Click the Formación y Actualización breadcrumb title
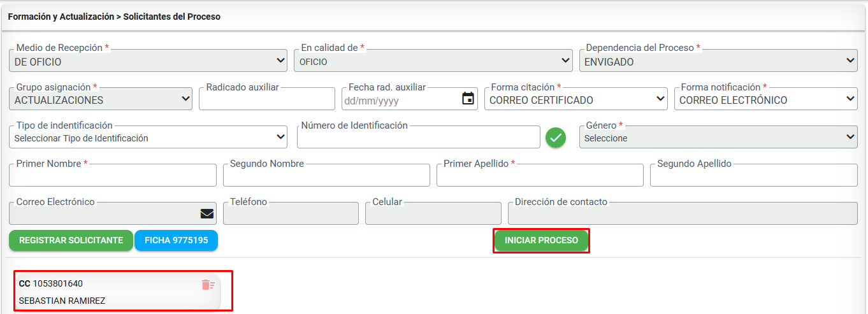Screen dimensions: 868x314 click(61, 17)
